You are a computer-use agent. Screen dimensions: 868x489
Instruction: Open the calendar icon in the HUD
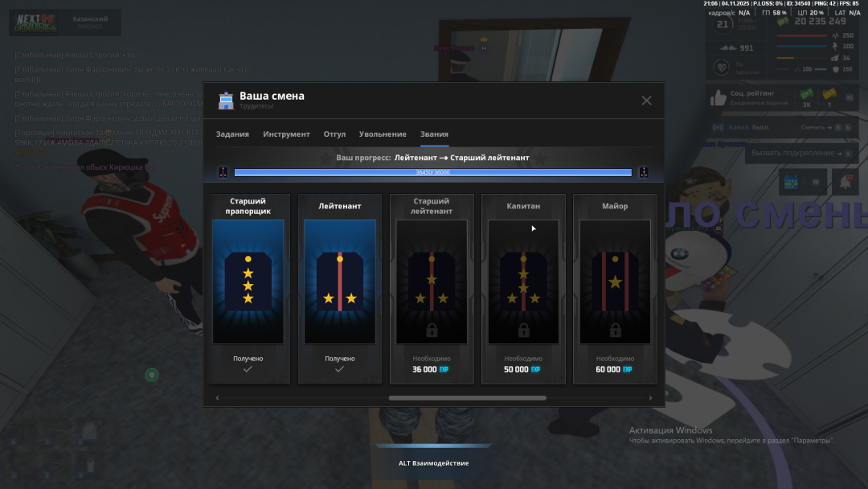point(790,182)
